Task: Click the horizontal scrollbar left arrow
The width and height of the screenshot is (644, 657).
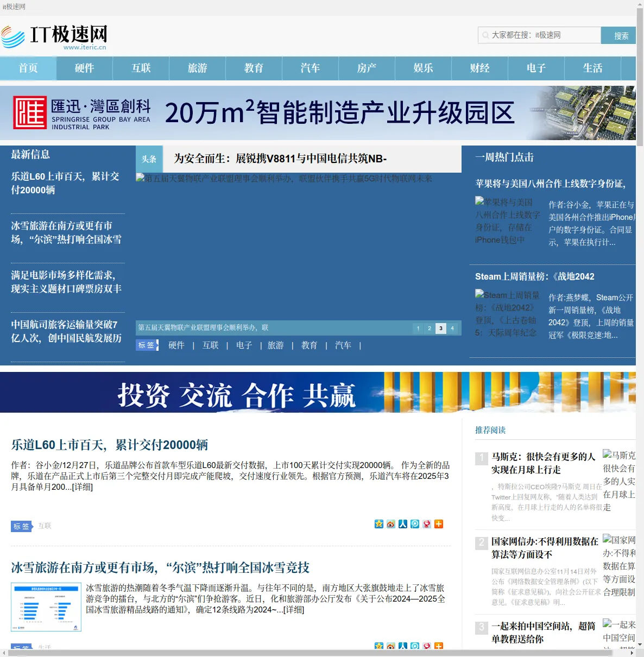Action: (4, 653)
